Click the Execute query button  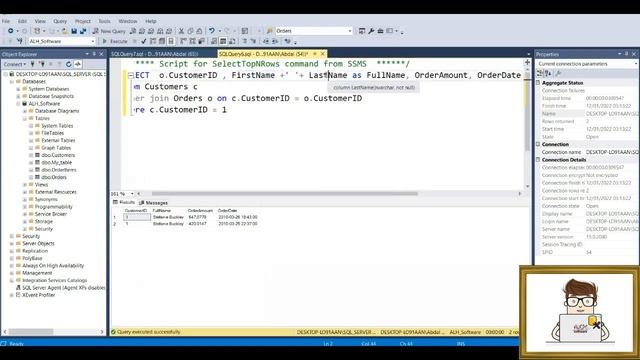click(115, 41)
